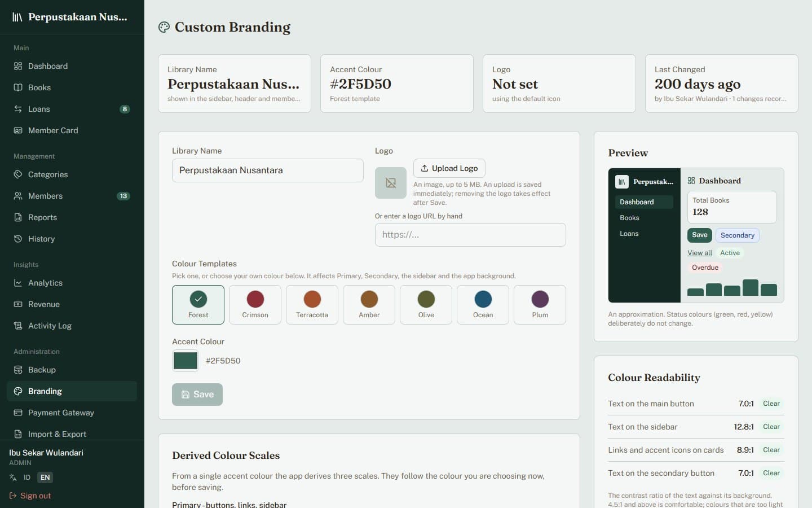Click the Reports document icon
The width and height of the screenshot is (812, 508).
point(18,217)
